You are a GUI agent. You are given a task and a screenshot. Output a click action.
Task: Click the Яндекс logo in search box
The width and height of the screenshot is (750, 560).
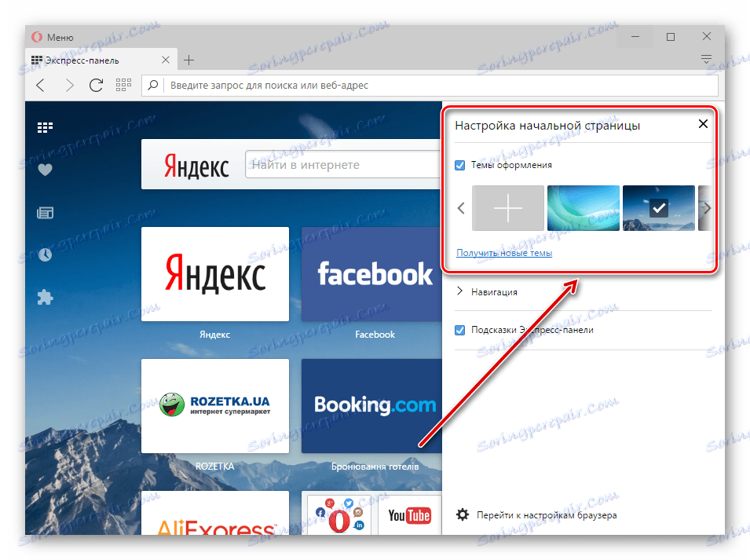click(196, 166)
